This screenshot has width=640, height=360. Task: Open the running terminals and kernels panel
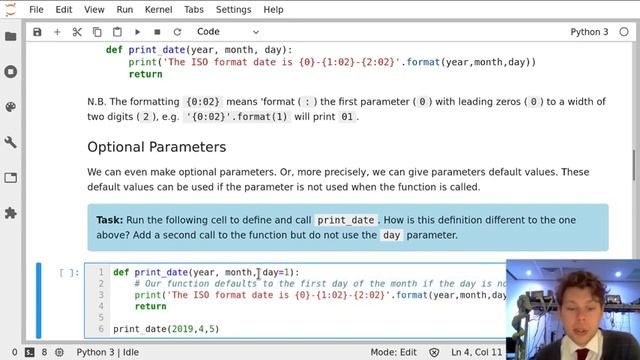pos(11,71)
